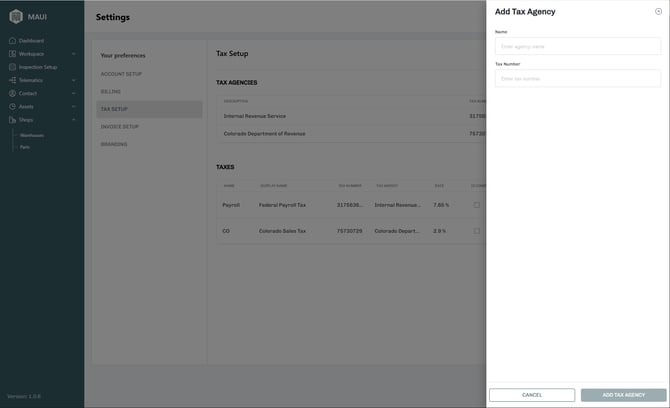Click the MAUI logo icon
Image resolution: width=670 pixels, height=408 pixels.
[15, 16]
